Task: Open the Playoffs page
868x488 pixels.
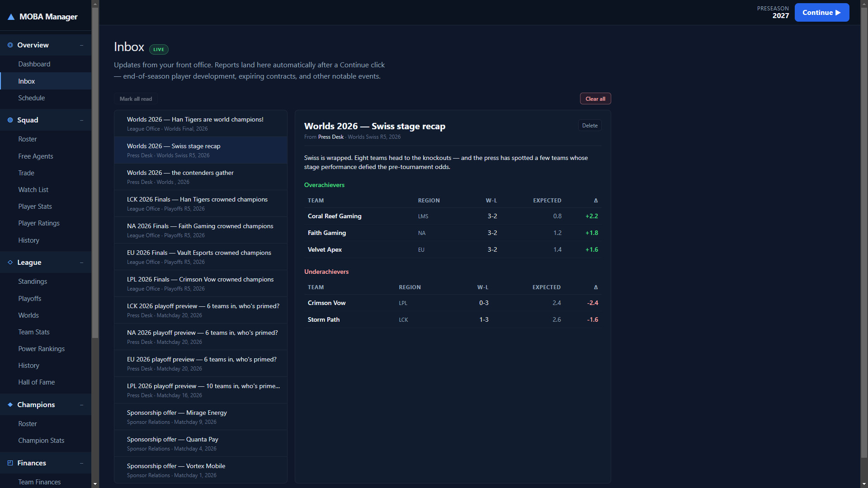Action: pos(46,299)
